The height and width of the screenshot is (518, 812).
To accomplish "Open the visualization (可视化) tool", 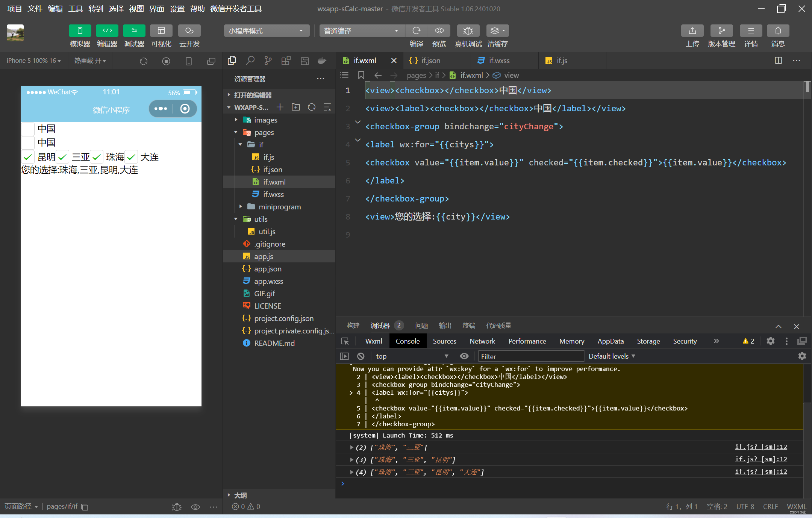I will (161, 30).
